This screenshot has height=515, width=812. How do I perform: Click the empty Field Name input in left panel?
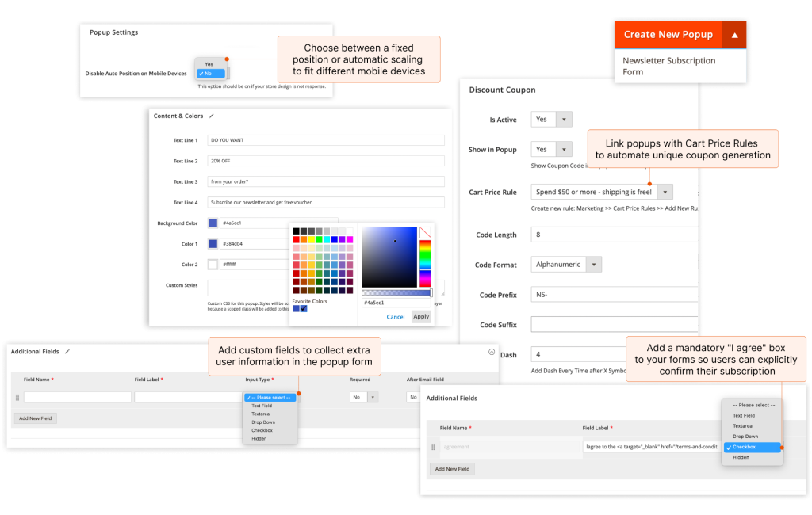tap(78, 398)
